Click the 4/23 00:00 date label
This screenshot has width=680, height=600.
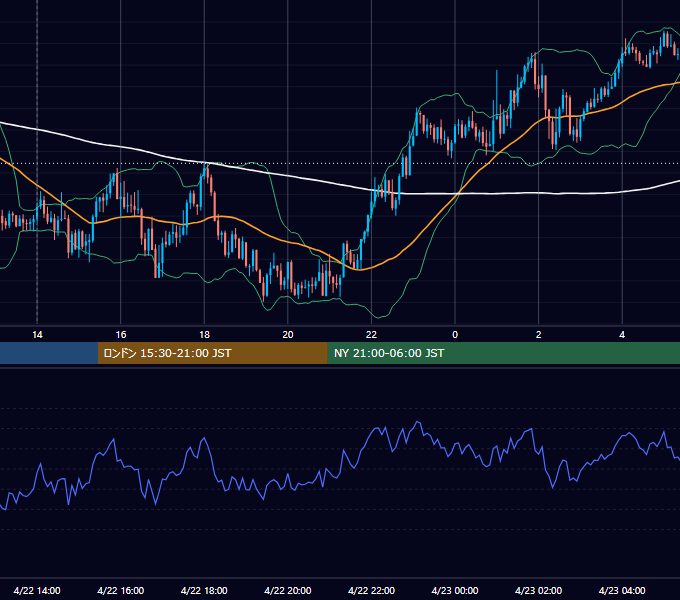(455, 590)
